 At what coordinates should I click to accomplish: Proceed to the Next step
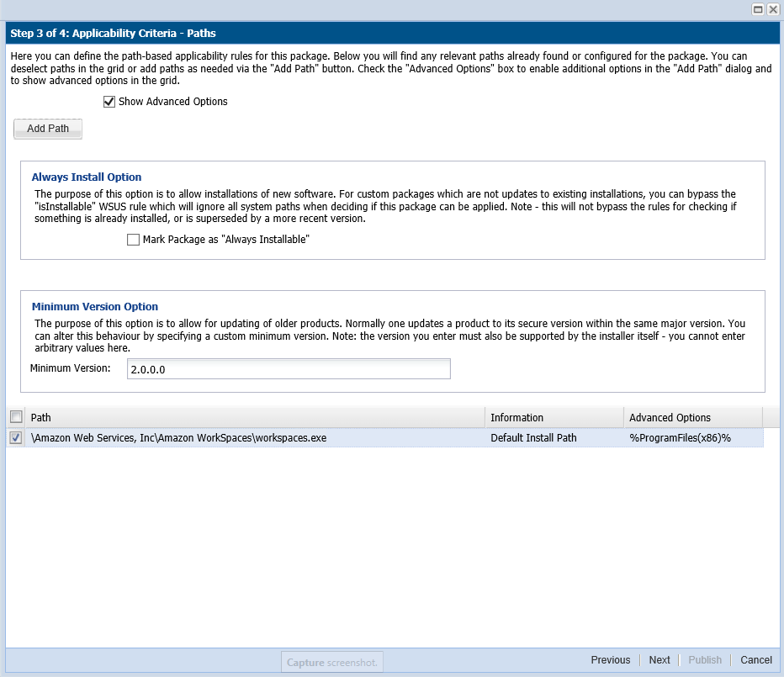(x=660, y=660)
